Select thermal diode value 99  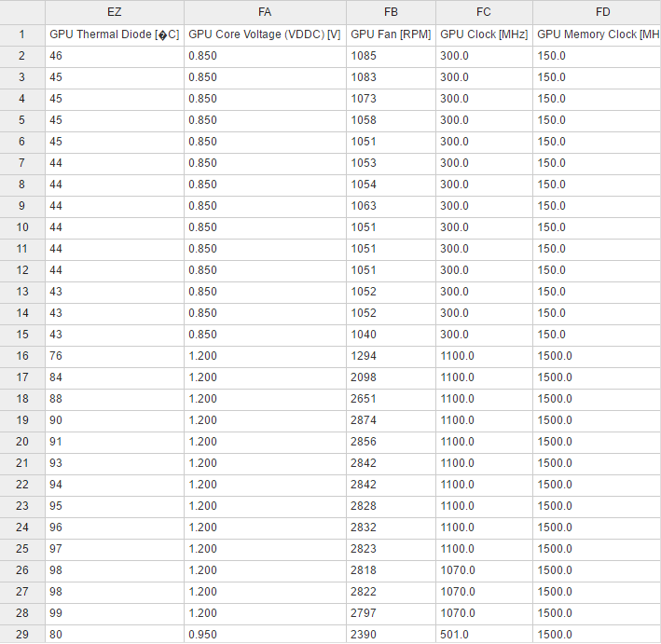point(115,613)
